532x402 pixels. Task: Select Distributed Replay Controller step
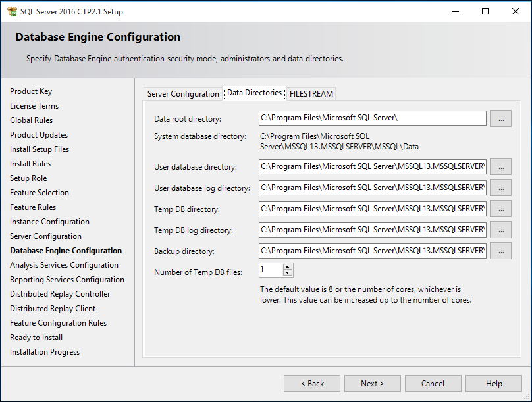(x=60, y=294)
